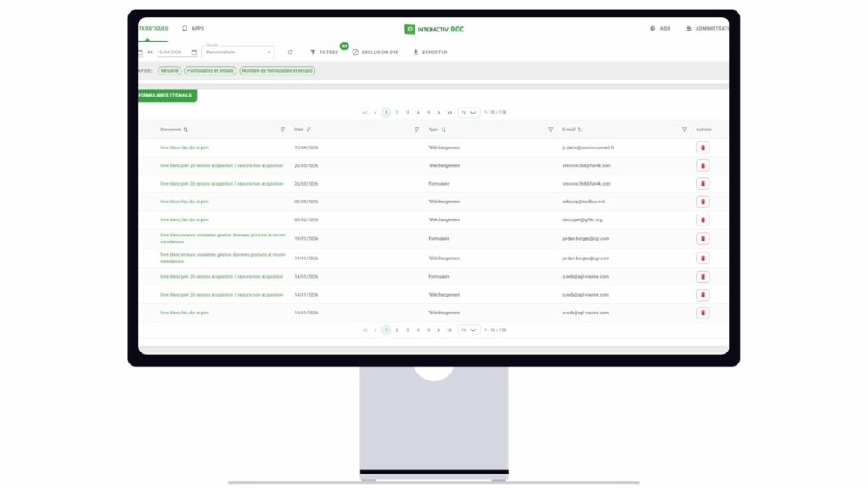Select the Nombre de formulaires et emails chip
Screen dimensions: 868x488
point(280,71)
